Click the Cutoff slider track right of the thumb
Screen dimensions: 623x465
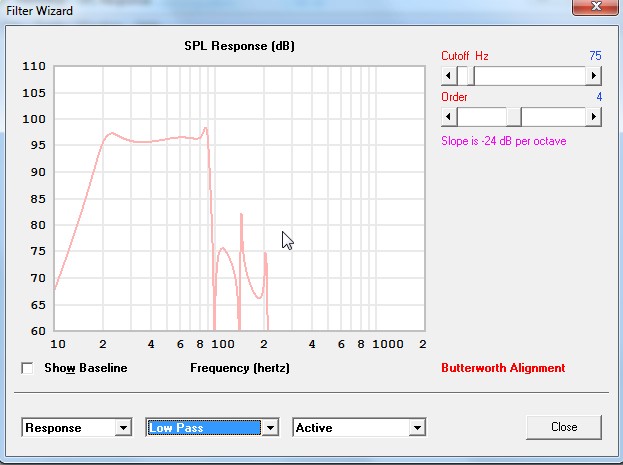(530, 76)
